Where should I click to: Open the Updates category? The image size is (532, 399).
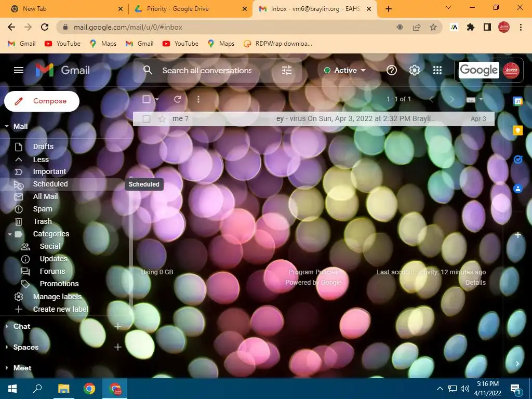point(54,259)
